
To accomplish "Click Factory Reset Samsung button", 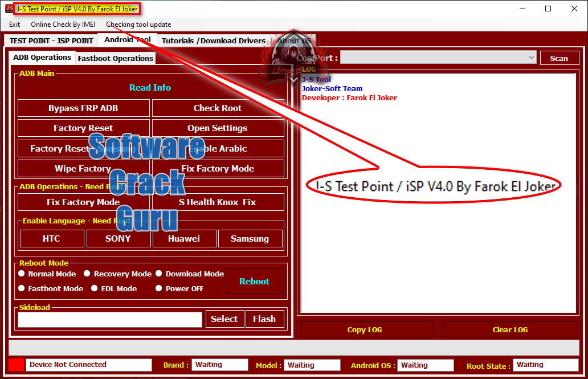I will (x=83, y=149).
